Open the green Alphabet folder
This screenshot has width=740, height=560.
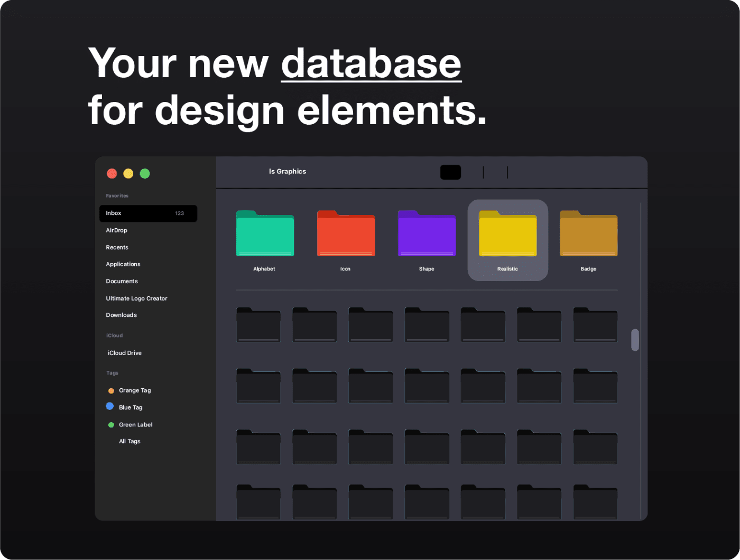[x=265, y=234]
